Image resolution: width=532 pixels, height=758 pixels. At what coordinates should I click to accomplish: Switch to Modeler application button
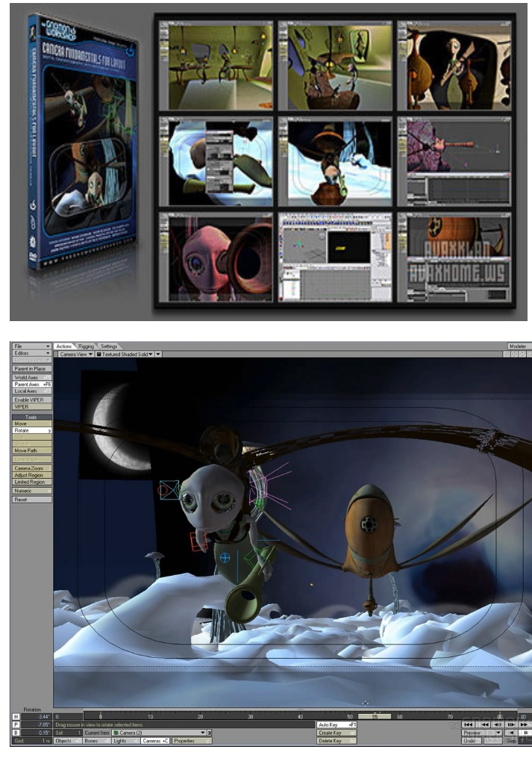pos(519,346)
